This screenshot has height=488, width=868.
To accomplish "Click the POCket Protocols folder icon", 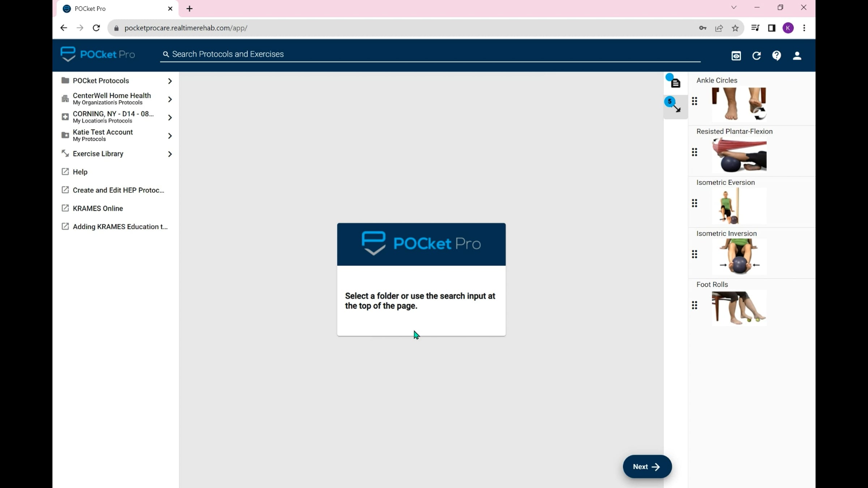I will [65, 80].
